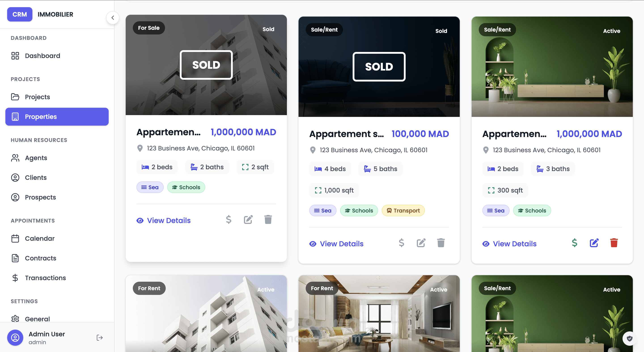Collapse the sidebar with the chevron
Viewport: 644px width, 352px height.
coord(113,17)
